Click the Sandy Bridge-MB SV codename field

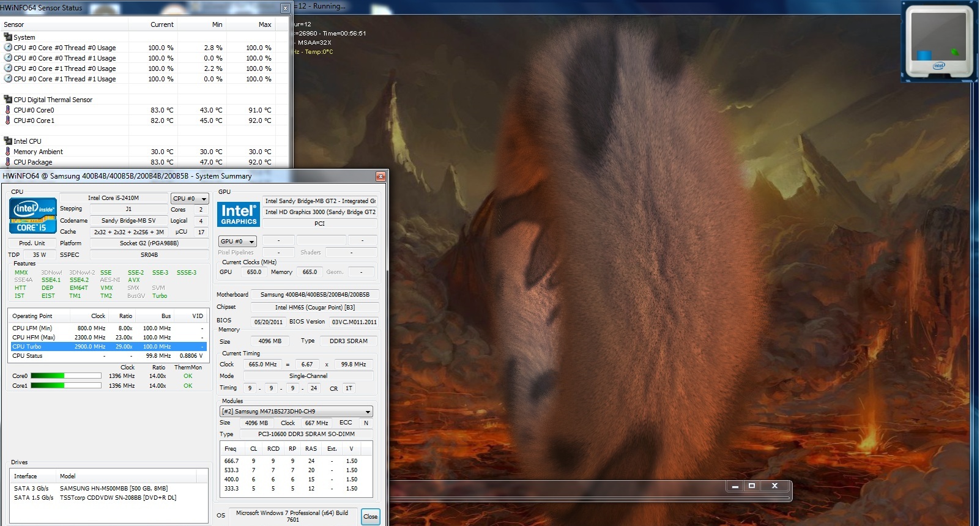click(x=128, y=220)
